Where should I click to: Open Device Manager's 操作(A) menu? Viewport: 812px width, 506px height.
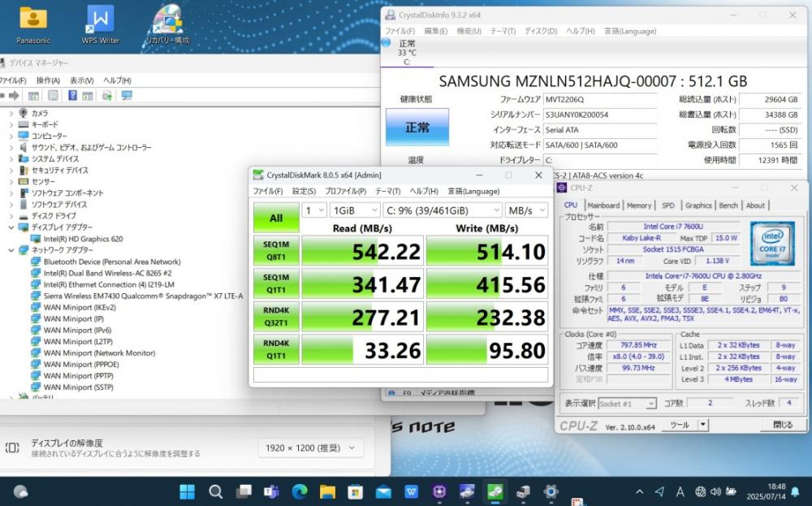coord(48,80)
